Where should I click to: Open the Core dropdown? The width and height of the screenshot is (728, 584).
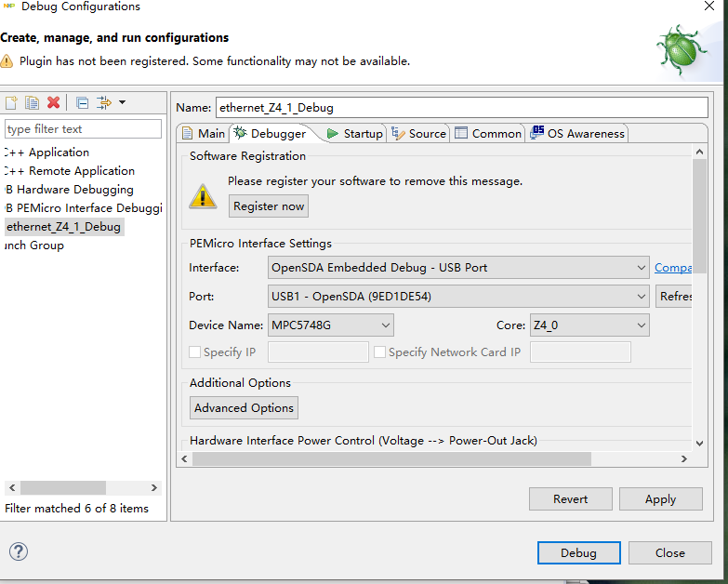(589, 325)
